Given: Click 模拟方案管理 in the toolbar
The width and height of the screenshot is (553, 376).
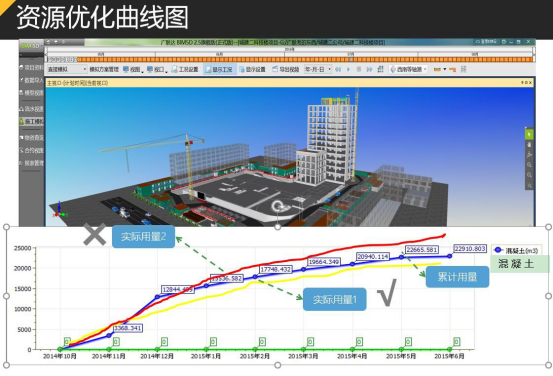Looking at the screenshot, I should point(104,69).
